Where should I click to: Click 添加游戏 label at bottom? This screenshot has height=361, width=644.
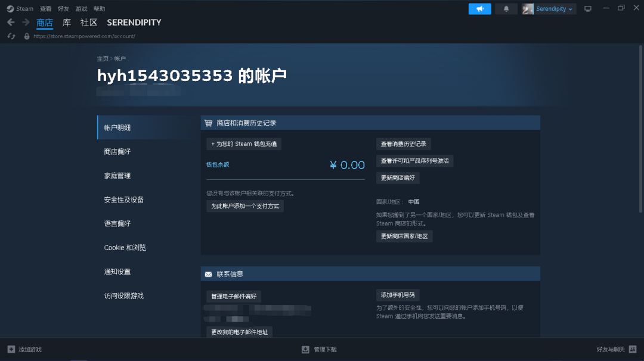pos(30,350)
